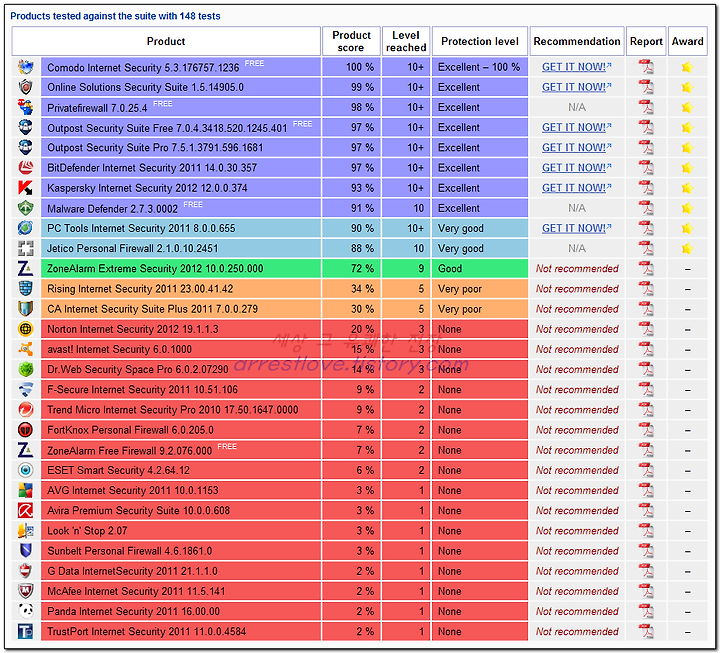Click 'Excellent – 100 %' protection level cell

coord(480,67)
